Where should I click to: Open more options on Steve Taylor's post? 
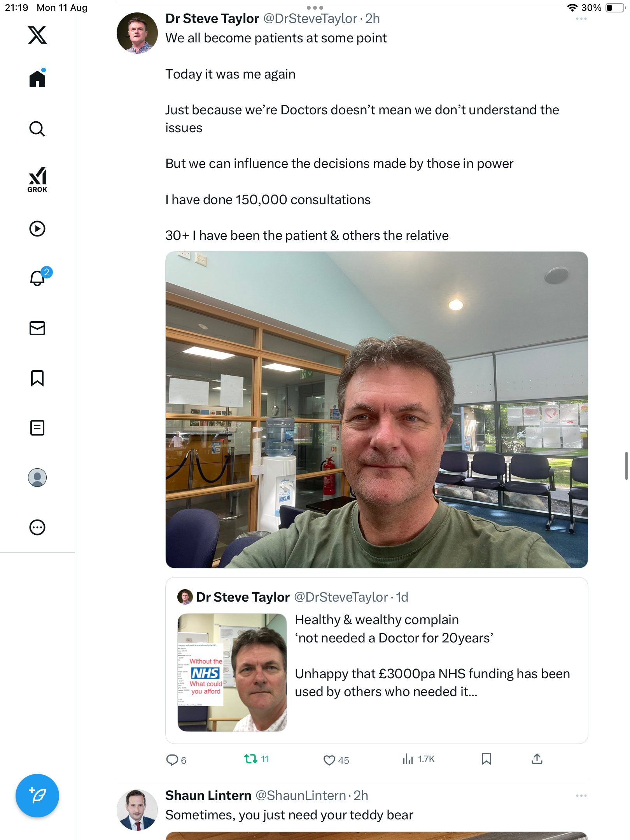[581, 19]
